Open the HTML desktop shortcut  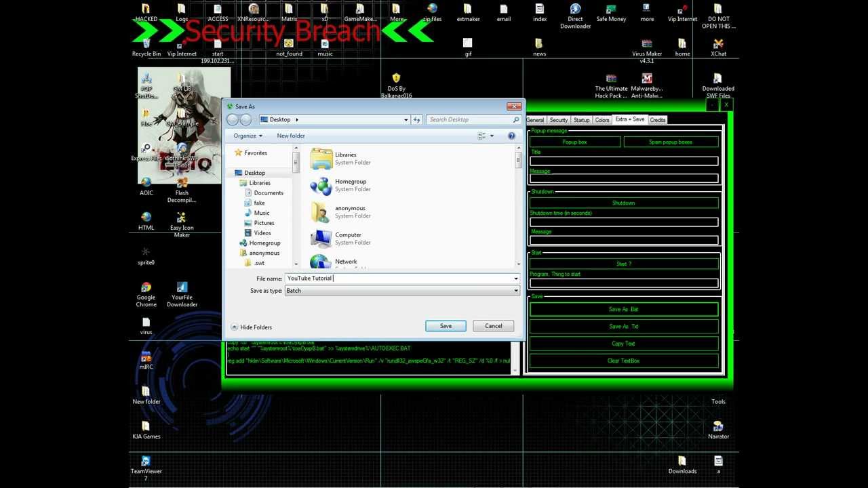click(x=146, y=221)
